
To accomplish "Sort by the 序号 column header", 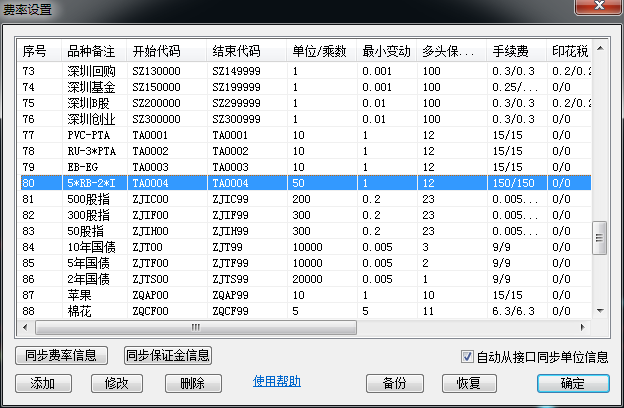I will click(39, 51).
